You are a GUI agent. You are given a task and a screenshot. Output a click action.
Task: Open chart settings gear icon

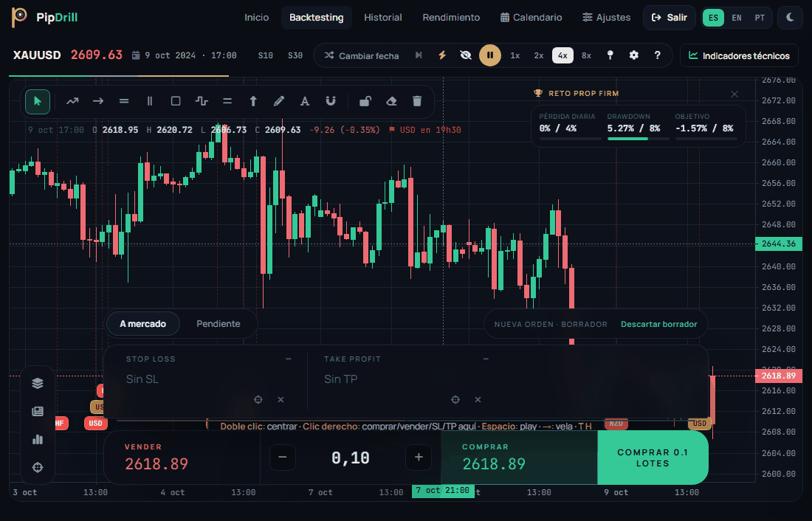coord(634,55)
